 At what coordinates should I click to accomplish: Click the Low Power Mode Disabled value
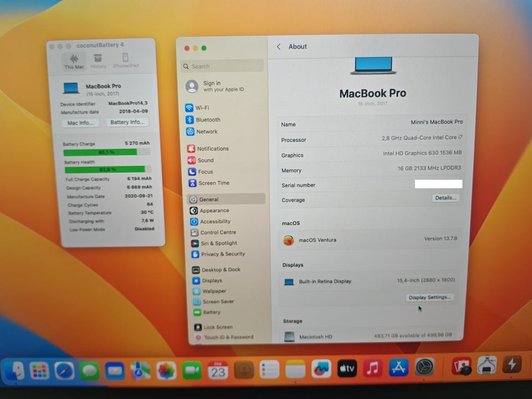[x=145, y=229]
